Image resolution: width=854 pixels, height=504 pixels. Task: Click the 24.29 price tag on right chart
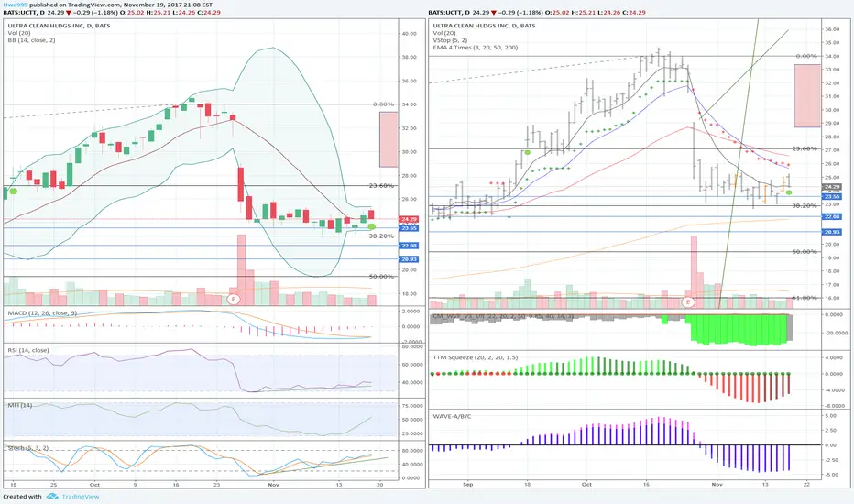coord(832,187)
